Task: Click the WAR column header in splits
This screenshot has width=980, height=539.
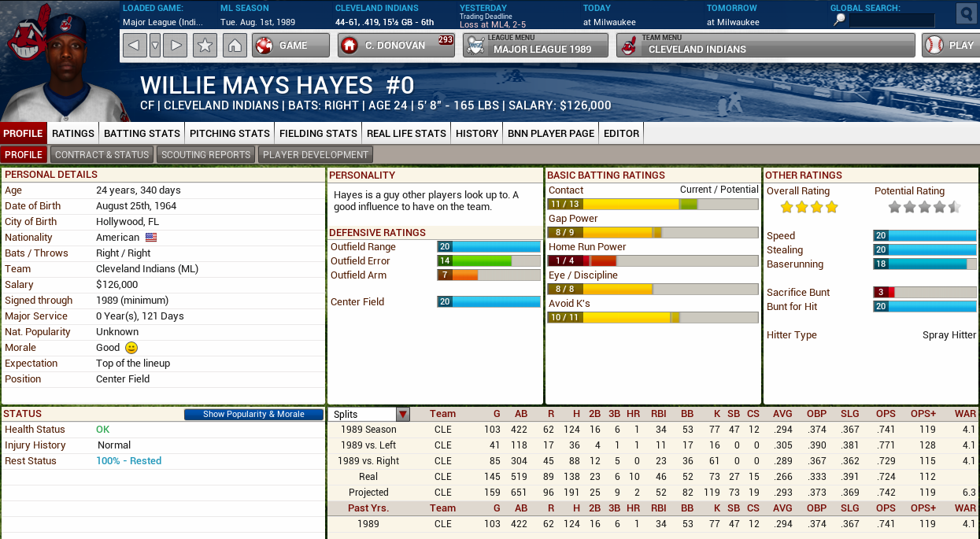Action: (965, 414)
